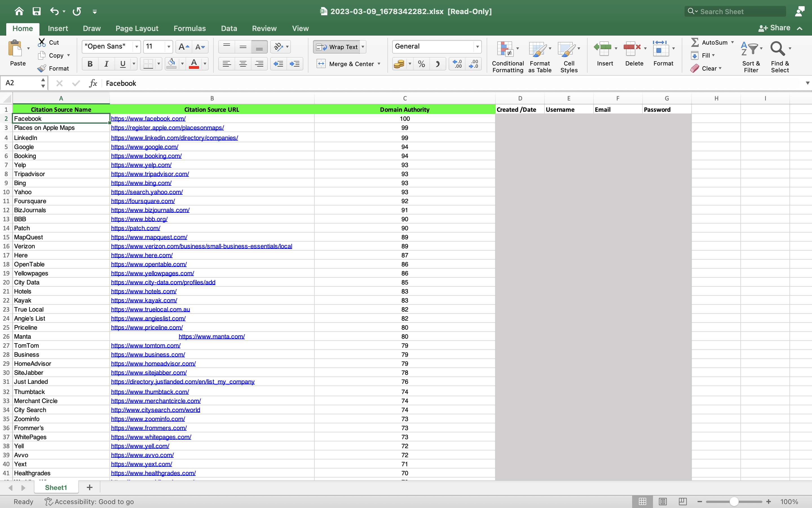Screen dimensions: 812x508
Task: Open the facebook.com hyperlink
Action: (x=148, y=119)
